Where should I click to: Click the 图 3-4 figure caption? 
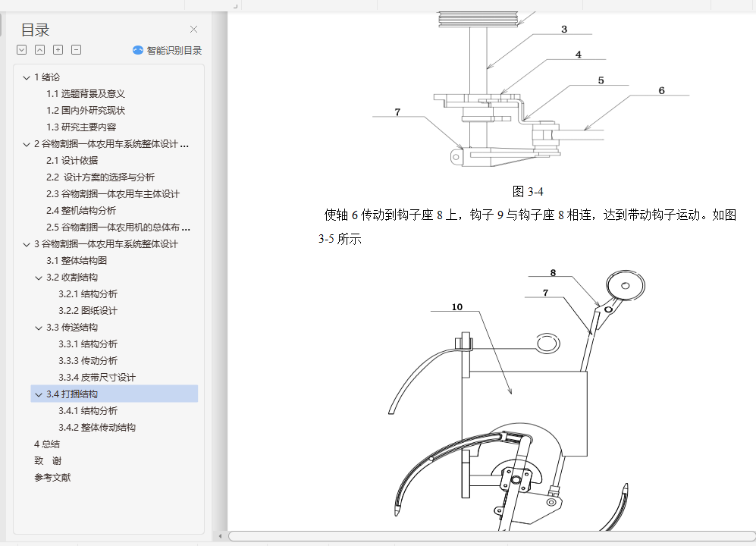(528, 192)
